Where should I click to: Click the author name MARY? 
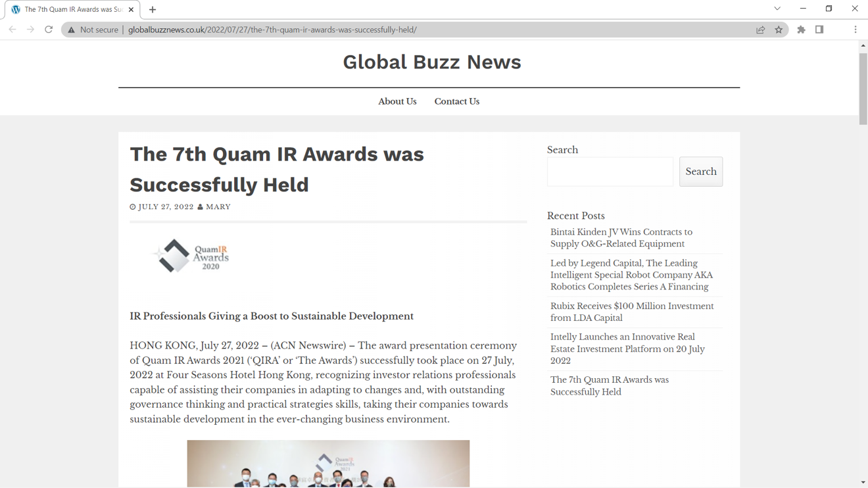218,207
